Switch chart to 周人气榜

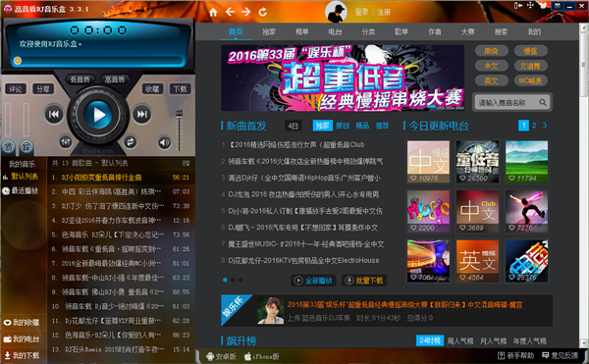pyautogui.click(x=460, y=341)
